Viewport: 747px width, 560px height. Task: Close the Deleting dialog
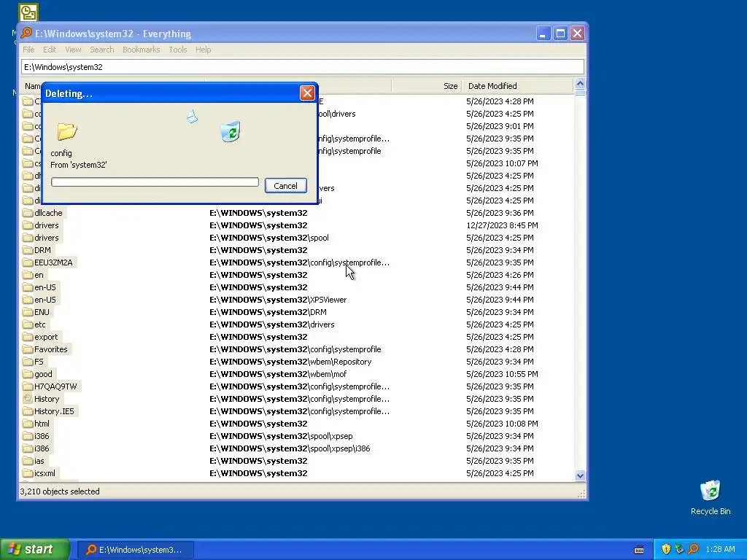307,93
